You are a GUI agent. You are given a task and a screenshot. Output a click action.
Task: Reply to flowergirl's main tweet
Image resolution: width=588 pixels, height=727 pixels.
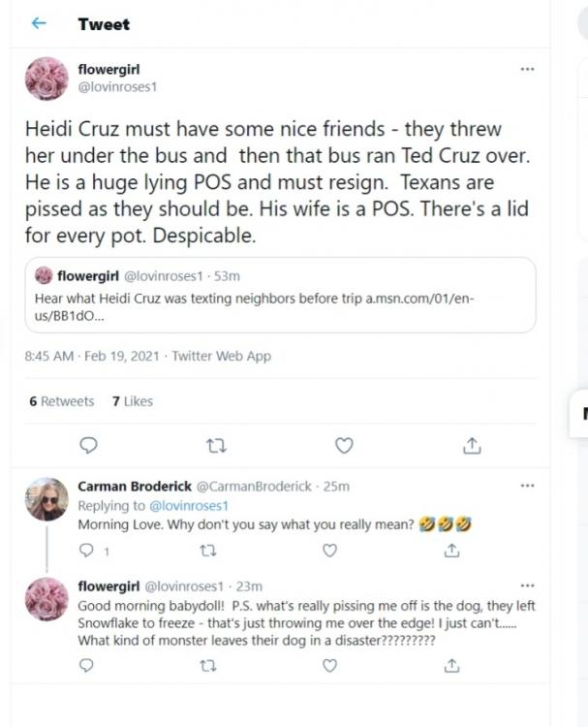point(87,445)
